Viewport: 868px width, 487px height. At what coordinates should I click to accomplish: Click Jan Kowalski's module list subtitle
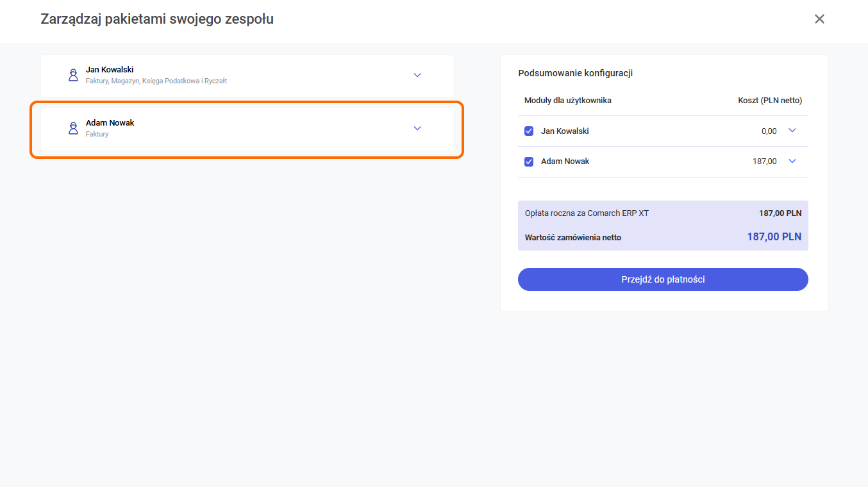(x=156, y=81)
